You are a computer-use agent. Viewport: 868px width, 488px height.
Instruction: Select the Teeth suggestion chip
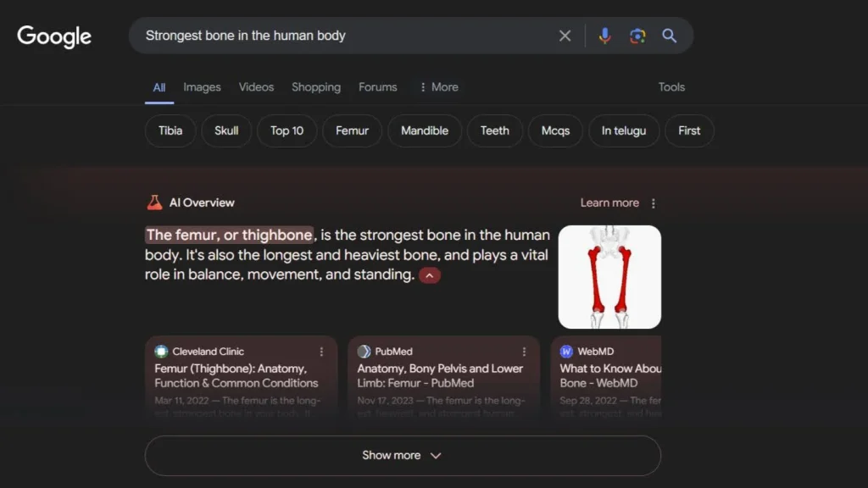pyautogui.click(x=494, y=130)
